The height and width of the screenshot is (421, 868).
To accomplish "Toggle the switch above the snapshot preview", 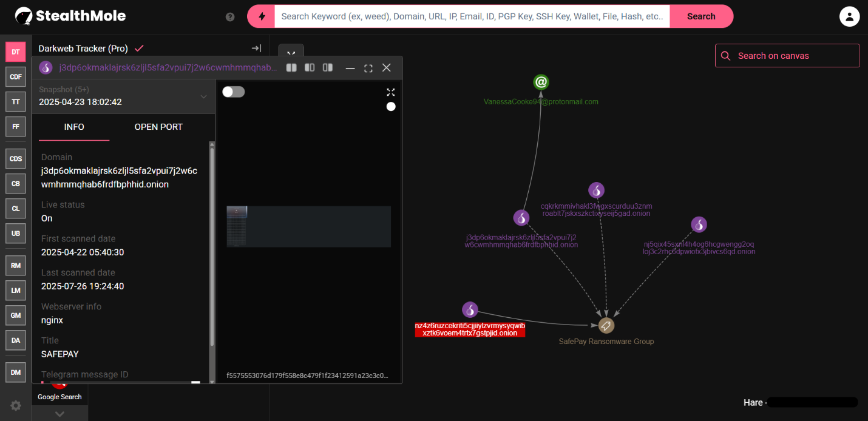I will tap(234, 92).
